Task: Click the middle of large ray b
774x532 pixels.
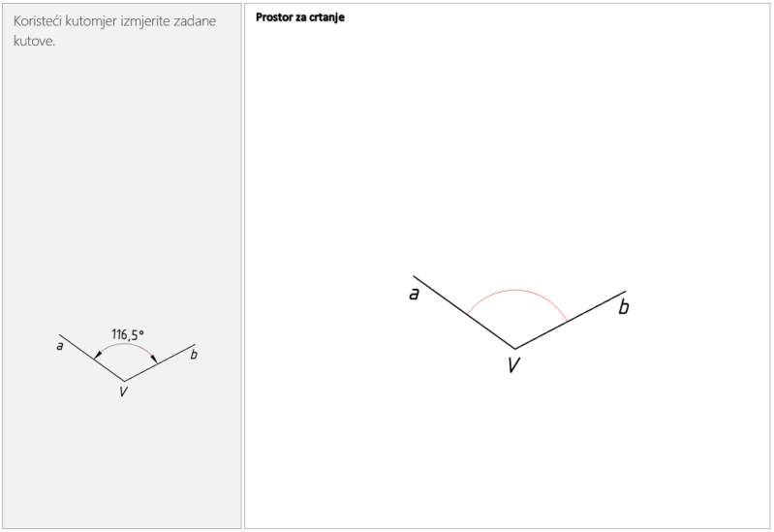Action: (x=570, y=320)
